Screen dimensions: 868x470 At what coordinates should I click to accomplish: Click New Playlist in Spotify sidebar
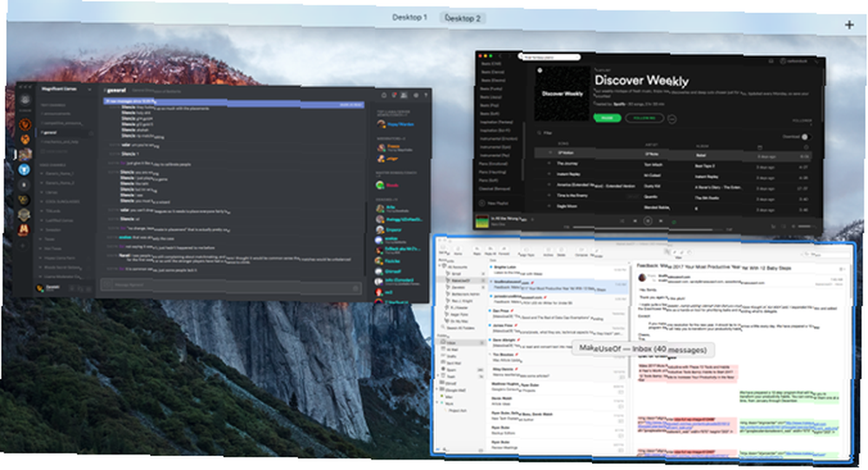[x=495, y=204]
